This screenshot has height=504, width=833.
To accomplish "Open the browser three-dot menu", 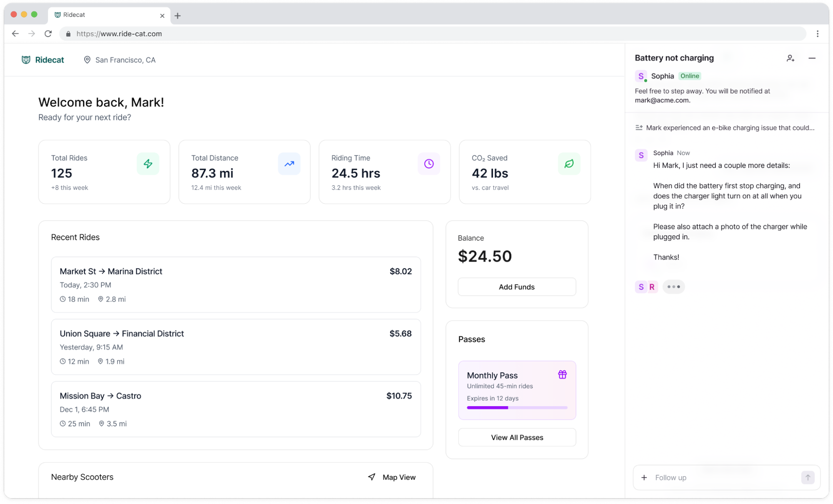I will (817, 34).
